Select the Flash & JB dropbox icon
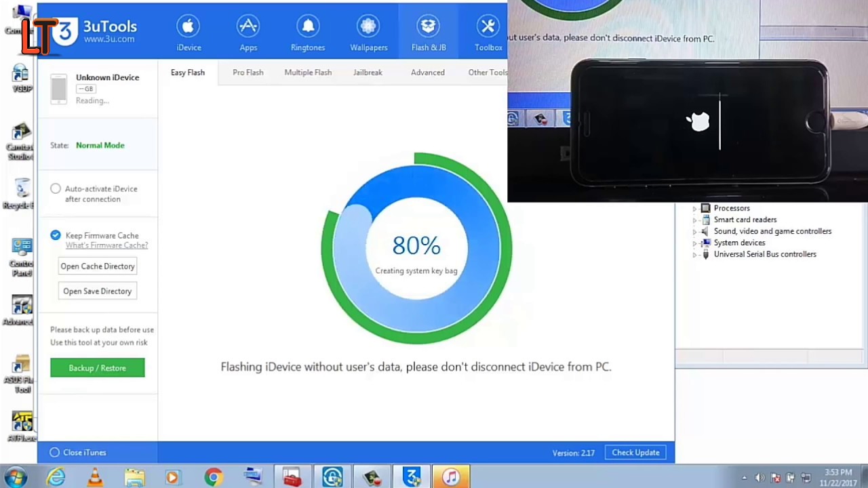This screenshot has height=488, width=868. [428, 26]
